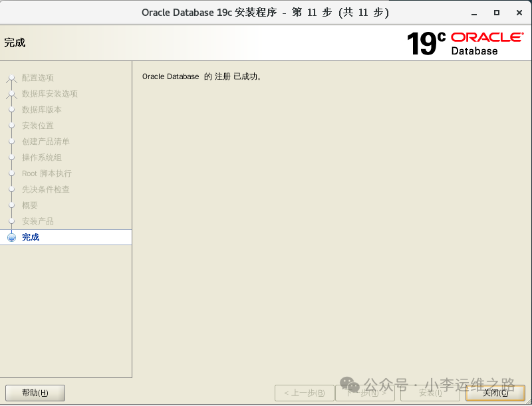Click the blue 完成 step indicator icon
This screenshot has width=532, height=406.
pyautogui.click(x=11, y=237)
